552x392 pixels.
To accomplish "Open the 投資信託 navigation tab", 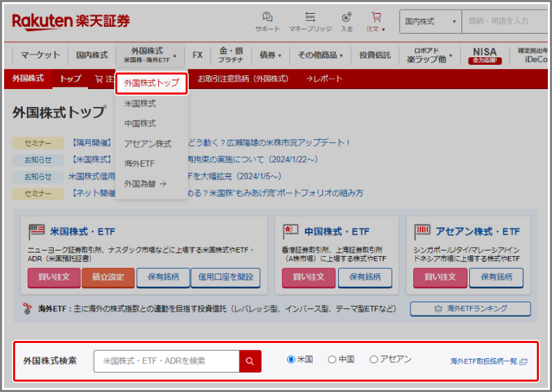I will (375, 55).
